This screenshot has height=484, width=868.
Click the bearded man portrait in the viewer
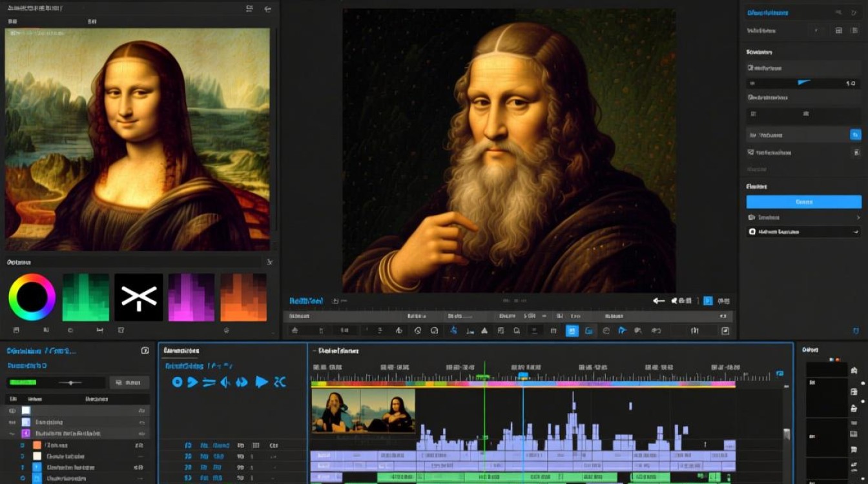[509, 150]
